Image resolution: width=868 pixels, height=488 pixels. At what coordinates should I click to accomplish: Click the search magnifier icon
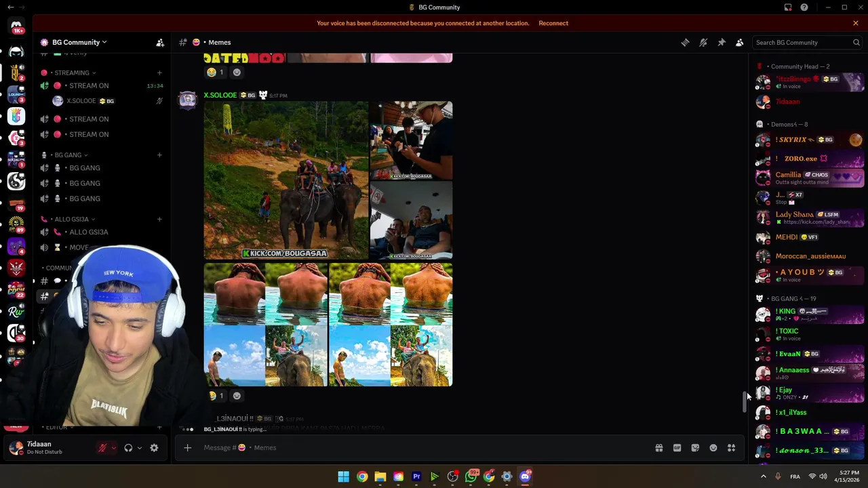click(856, 42)
